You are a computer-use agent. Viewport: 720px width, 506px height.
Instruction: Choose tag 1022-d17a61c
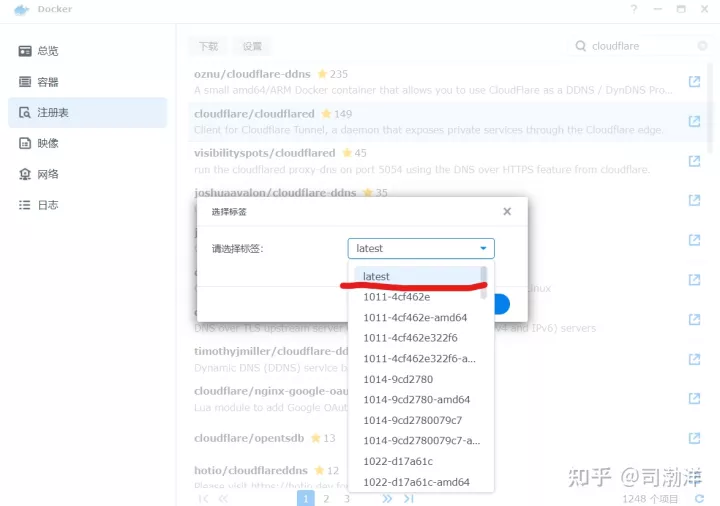(417, 461)
